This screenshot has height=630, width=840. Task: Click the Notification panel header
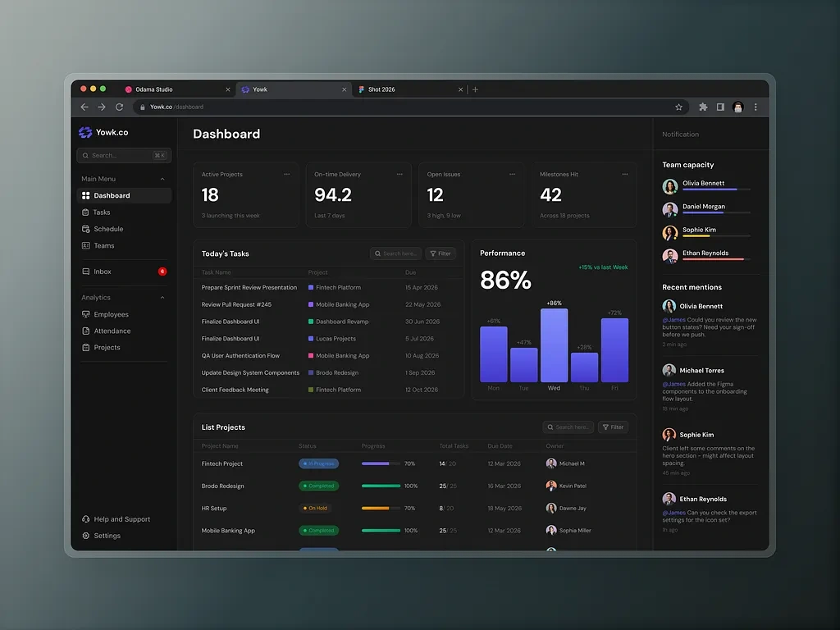680,135
